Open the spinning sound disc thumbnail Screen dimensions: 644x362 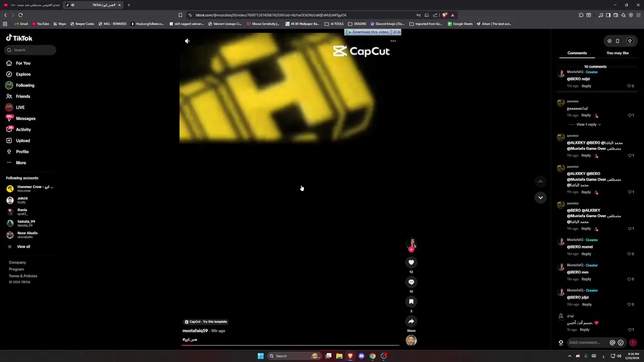click(x=411, y=340)
